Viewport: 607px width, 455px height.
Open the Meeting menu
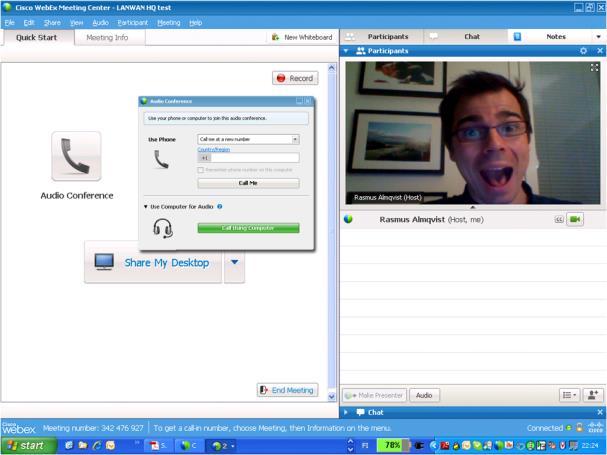coord(169,23)
